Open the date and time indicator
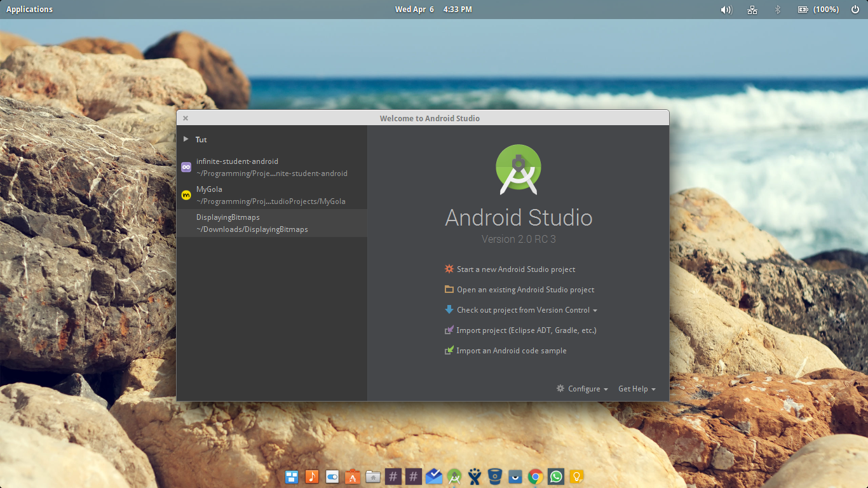The width and height of the screenshot is (868, 488). coord(433,10)
